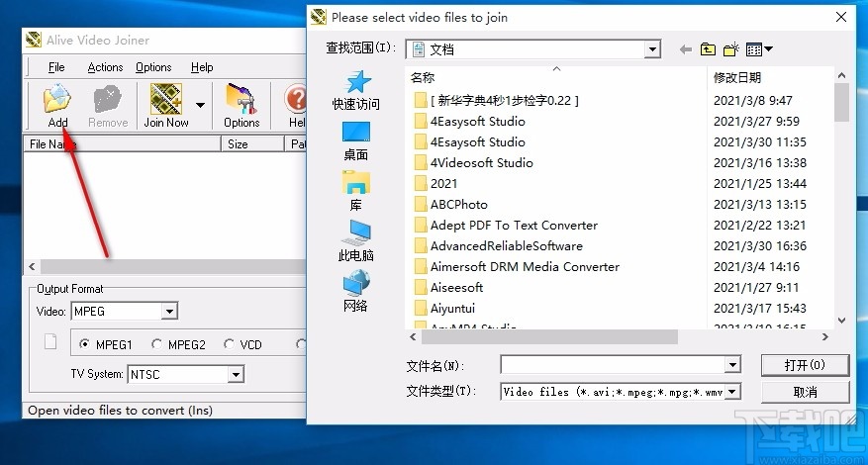Viewport: 868px width, 465px height.
Task: Click the create new folder icon
Action: [731, 49]
